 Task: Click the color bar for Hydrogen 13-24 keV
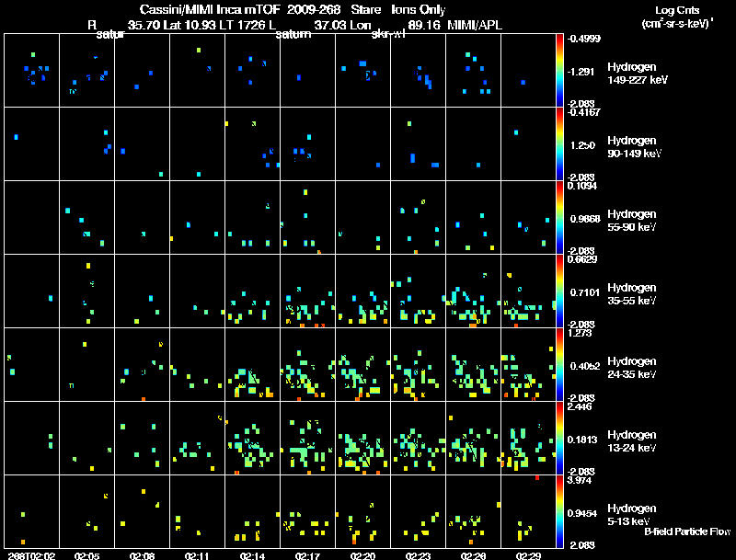(x=559, y=438)
